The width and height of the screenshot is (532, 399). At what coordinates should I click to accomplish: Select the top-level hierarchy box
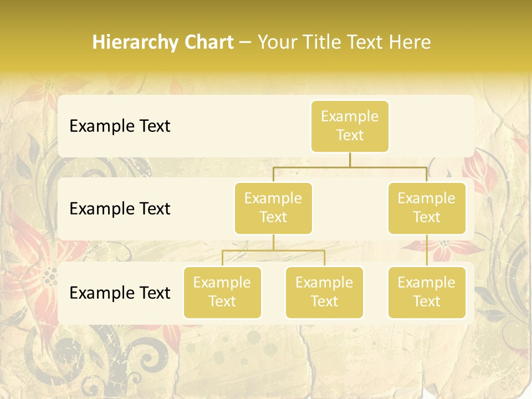[350, 126]
